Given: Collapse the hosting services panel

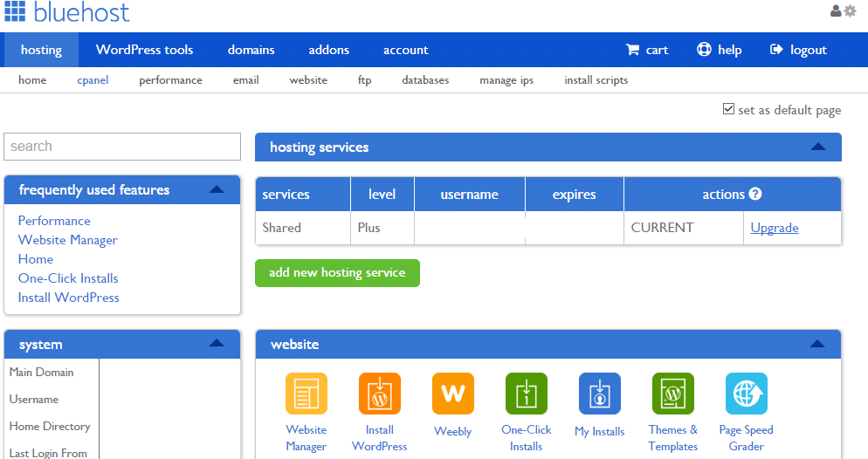Looking at the screenshot, I should (x=818, y=147).
